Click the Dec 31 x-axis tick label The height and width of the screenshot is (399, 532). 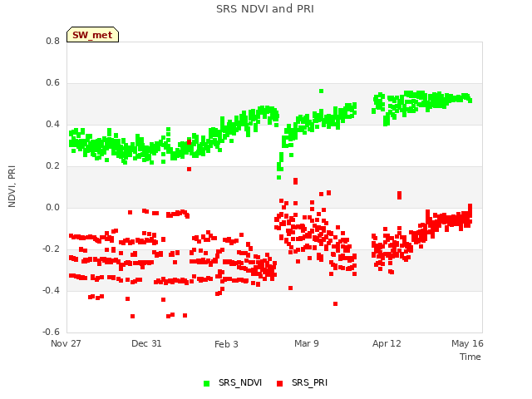[x=146, y=343]
